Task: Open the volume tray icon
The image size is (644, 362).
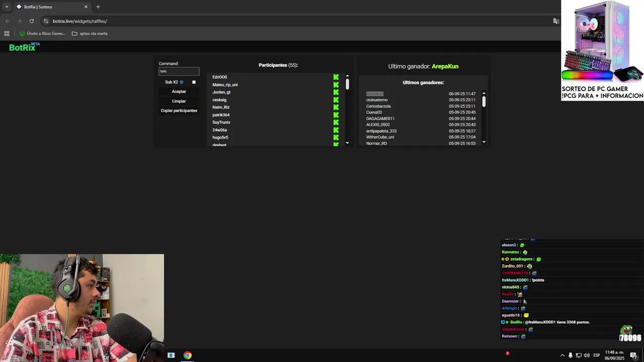Action: [587, 355]
